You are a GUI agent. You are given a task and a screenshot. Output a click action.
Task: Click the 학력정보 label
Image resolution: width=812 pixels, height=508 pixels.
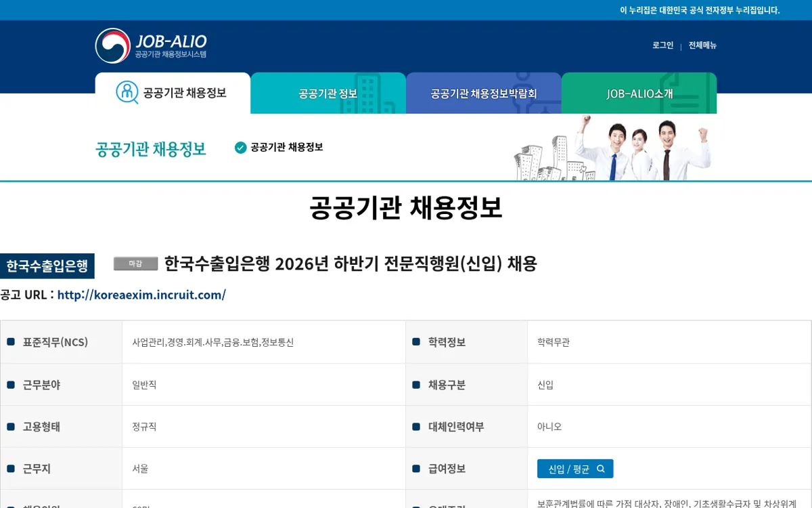pos(447,342)
